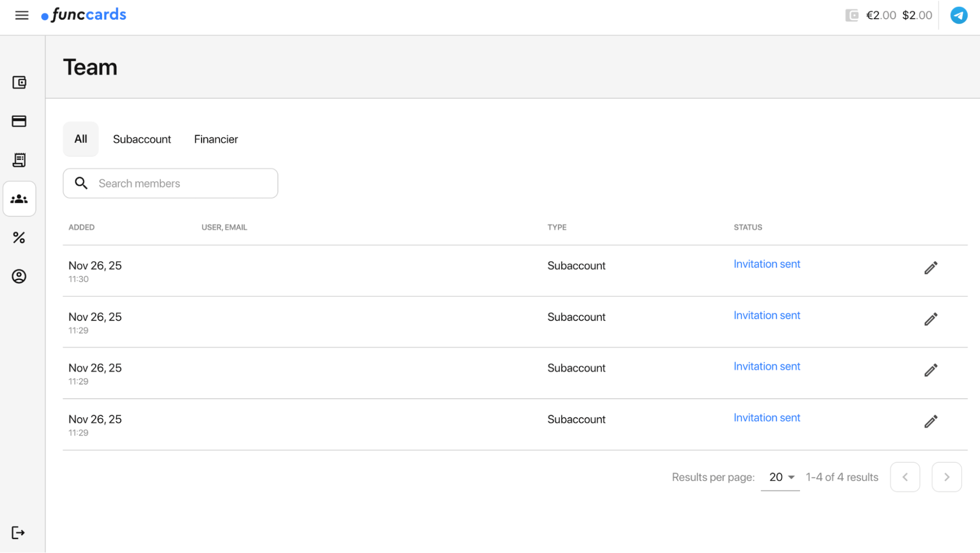Open the cards sidebar icon
Image resolution: width=980 pixels, height=553 pixels.
tap(19, 121)
